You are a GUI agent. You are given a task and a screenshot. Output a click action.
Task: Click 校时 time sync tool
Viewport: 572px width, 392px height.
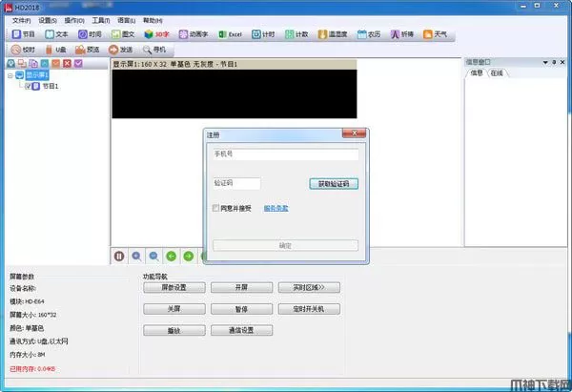coord(23,50)
